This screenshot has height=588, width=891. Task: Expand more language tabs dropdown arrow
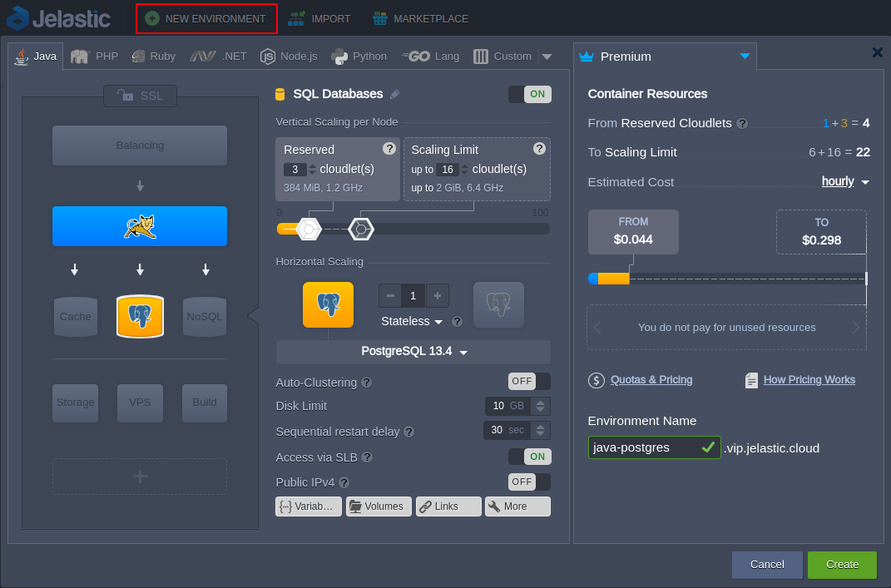(x=547, y=57)
